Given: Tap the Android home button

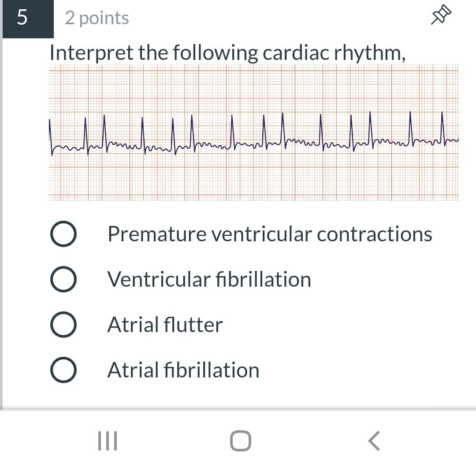Looking at the screenshot, I should (x=241, y=440).
